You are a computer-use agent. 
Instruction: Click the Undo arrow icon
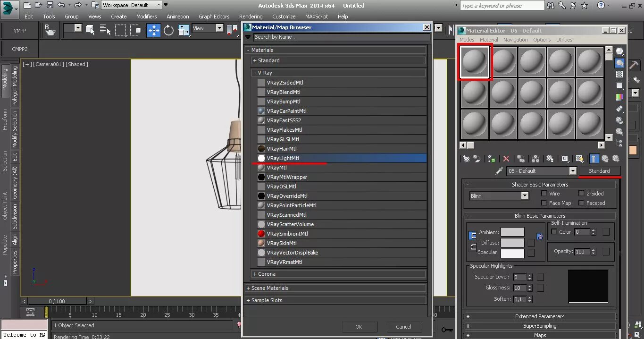tap(61, 5)
